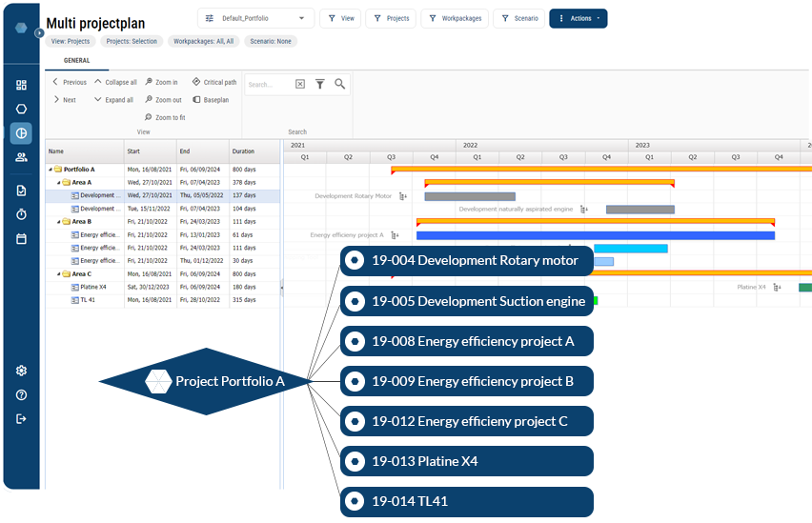Switch to the GENERAL tab
The image size is (812, 523).
click(x=76, y=60)
